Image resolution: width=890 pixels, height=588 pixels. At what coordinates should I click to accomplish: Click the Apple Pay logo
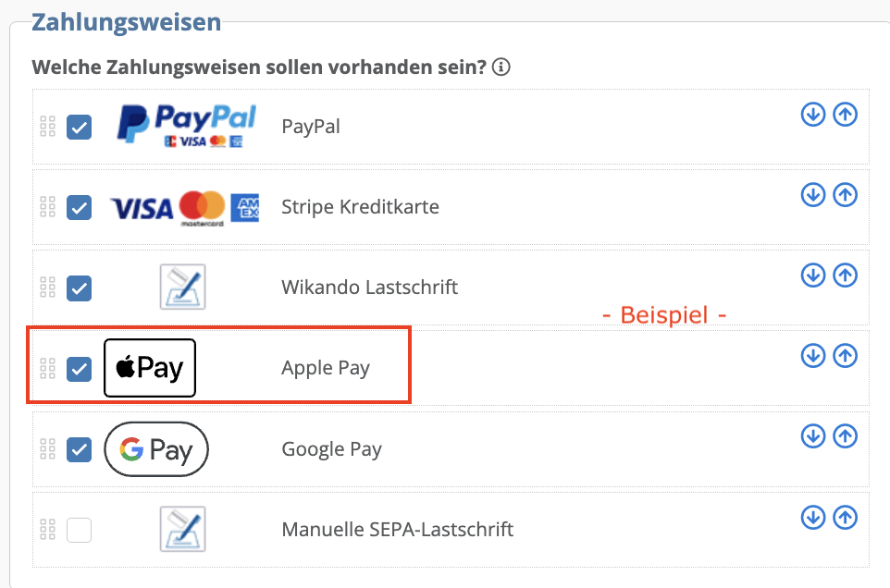(x=150, y=368)
